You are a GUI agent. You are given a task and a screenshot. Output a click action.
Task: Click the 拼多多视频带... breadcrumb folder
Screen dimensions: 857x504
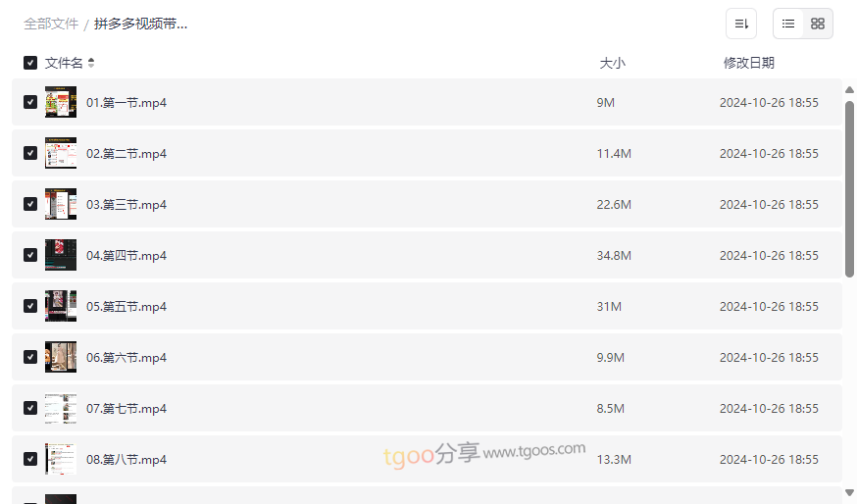coord(141,24)
